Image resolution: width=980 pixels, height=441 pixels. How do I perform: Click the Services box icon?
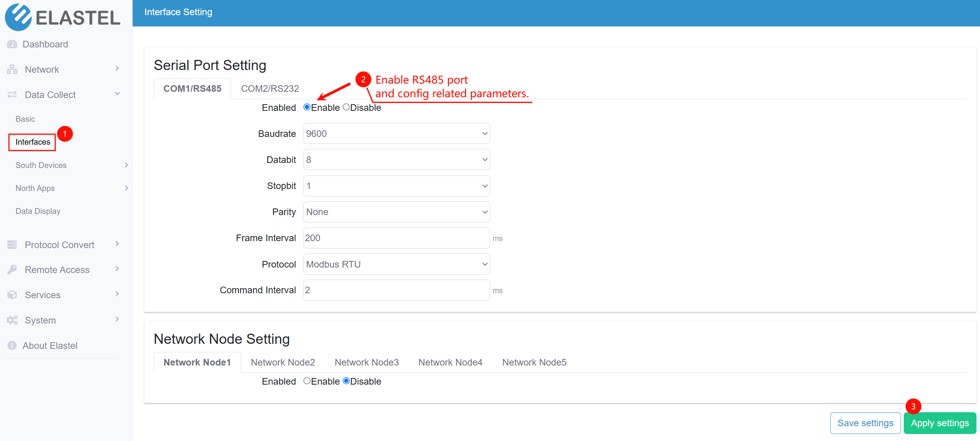click(11, 294)
